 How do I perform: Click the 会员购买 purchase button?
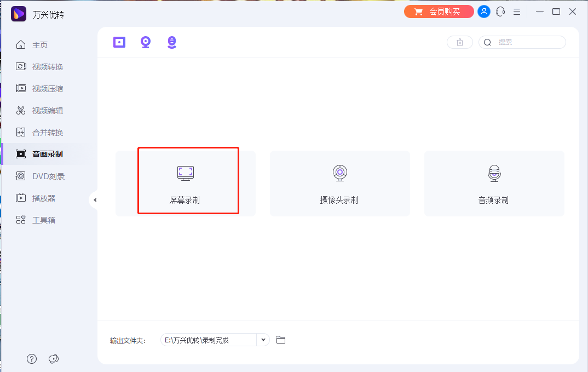[x=439, y=11]
